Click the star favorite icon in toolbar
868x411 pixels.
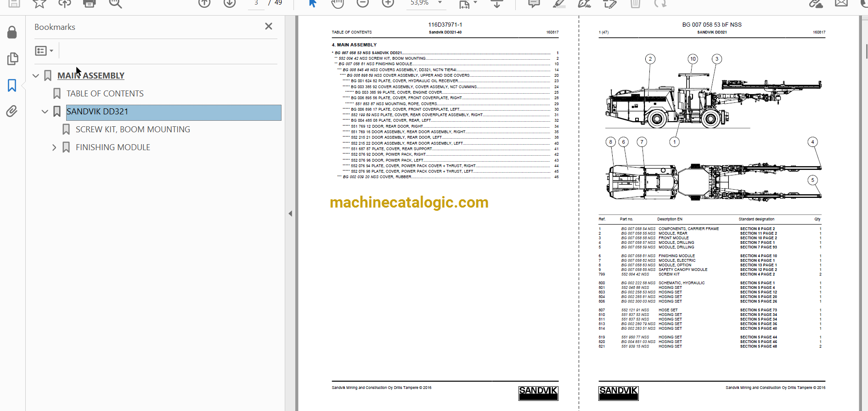coord(39,4)
